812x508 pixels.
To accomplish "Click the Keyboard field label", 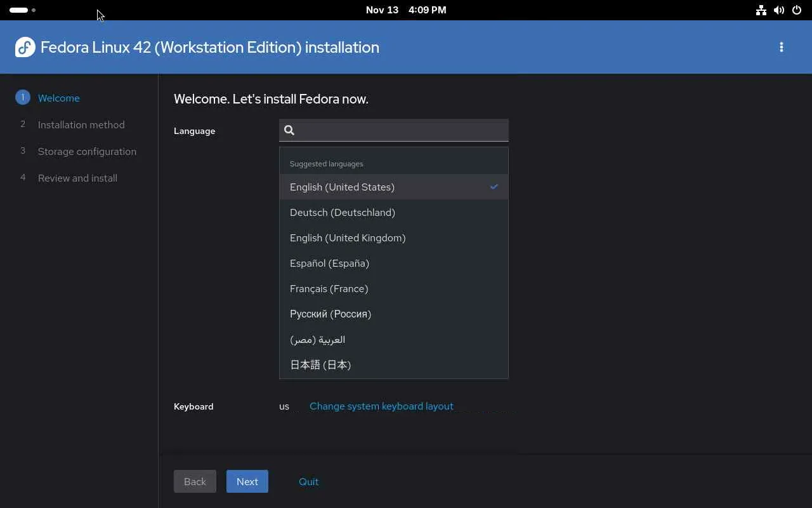I will [x=193, y=406].
